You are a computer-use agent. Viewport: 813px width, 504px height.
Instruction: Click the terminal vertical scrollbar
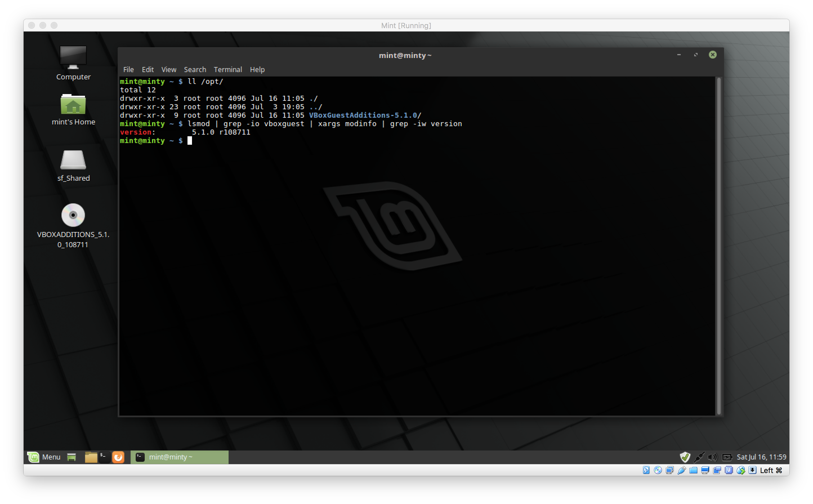(719, 246)
